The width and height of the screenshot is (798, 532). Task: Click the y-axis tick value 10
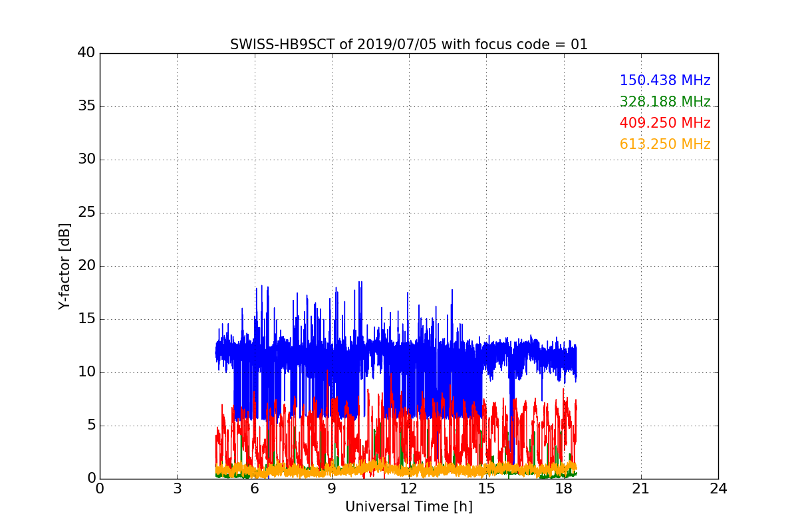tap(86, 372)
